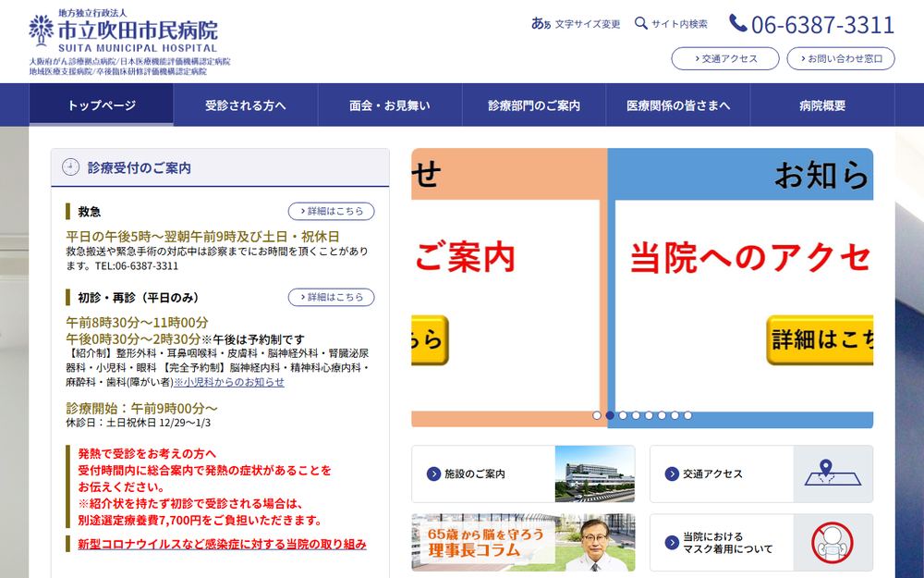Click arrow icon on 施設のご案内 card
The image size is (924, 578).
[x=433, y=473]
